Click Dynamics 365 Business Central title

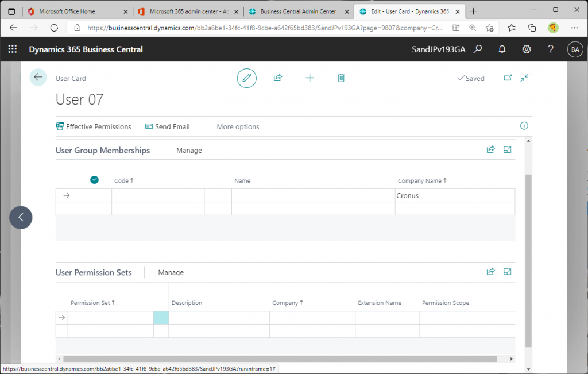(86, 49)
